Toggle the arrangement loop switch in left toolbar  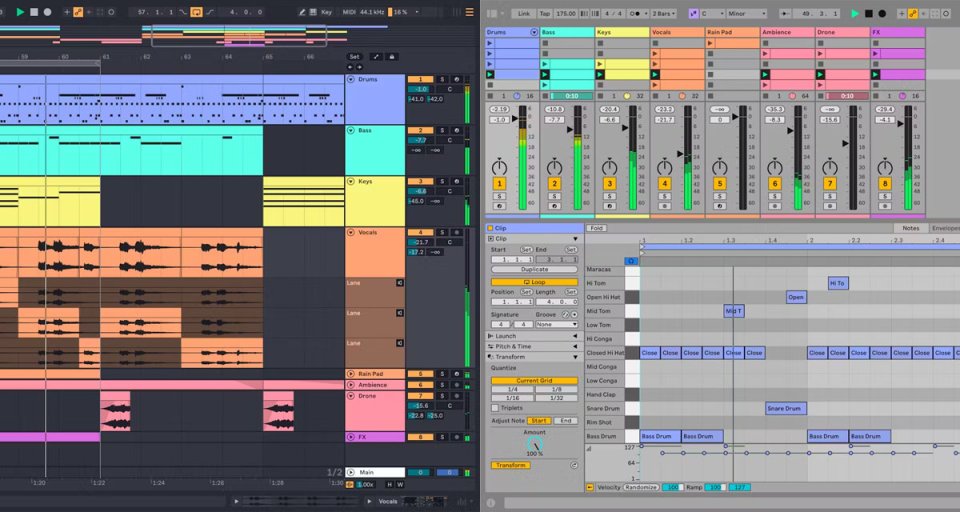(x=196, y=12)
